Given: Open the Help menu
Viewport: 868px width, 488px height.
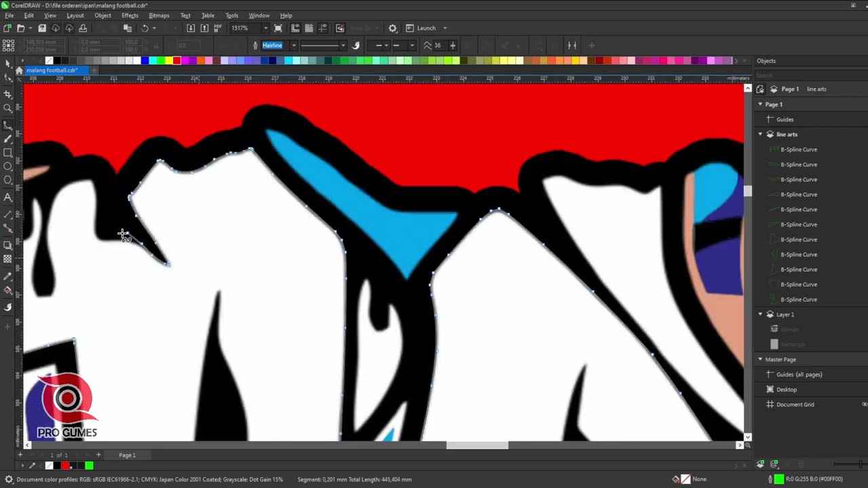Looking at the screenshot, I should (286, 16).
